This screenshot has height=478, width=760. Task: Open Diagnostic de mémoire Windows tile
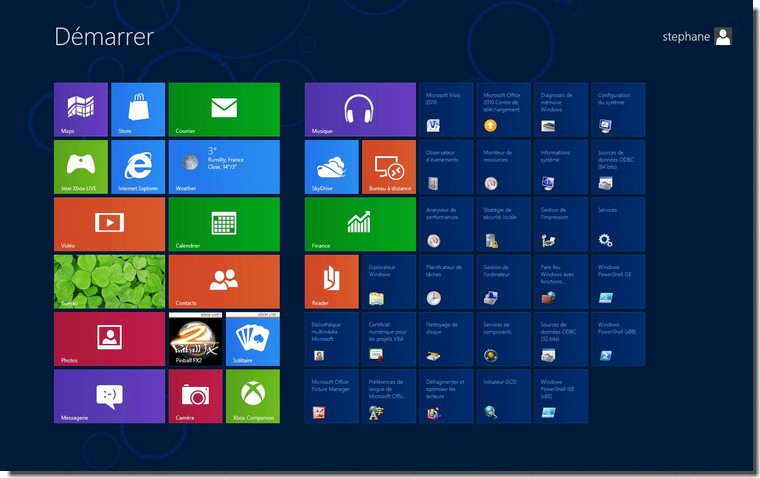point(561,110)
